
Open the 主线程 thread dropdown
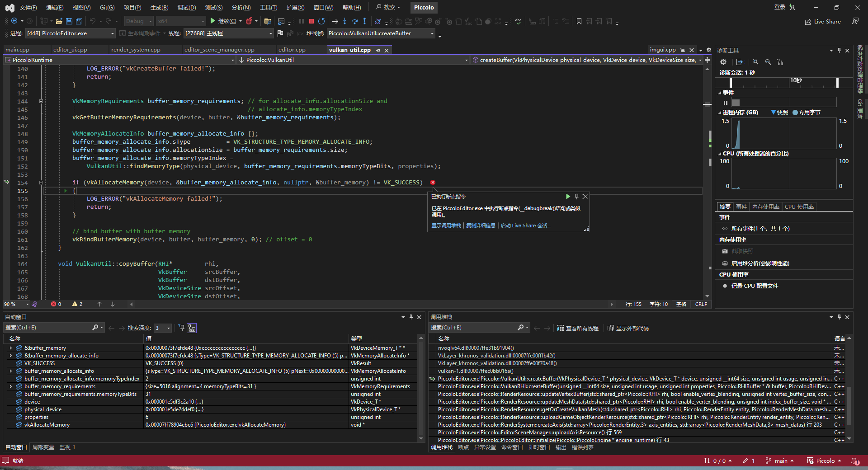tap(228, 33)
